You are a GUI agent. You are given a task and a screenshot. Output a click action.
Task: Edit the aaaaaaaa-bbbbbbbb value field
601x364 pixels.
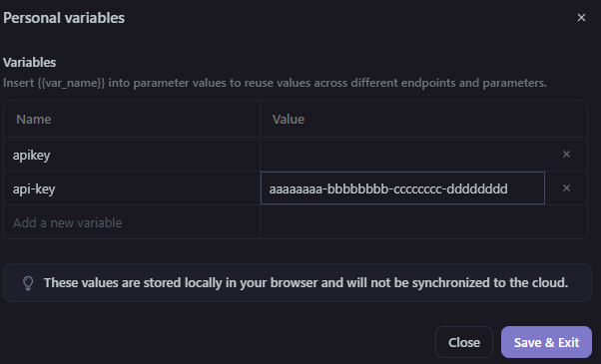402,188
